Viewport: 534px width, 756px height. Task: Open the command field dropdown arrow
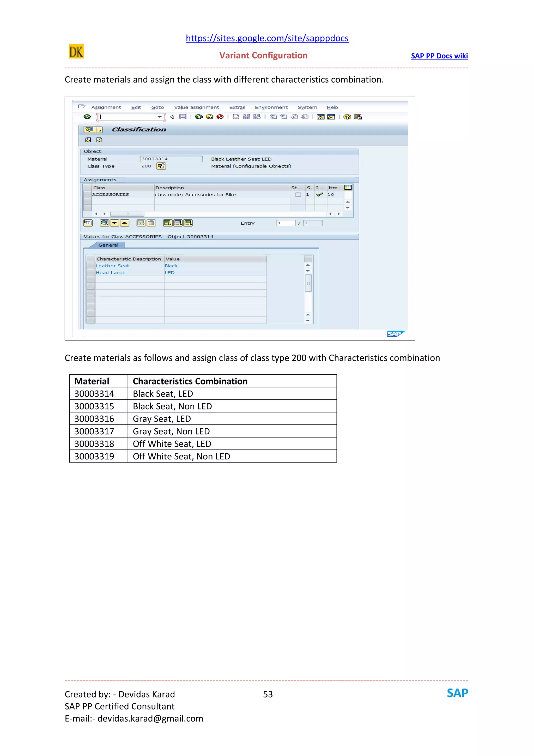click(x=160, y=117)
